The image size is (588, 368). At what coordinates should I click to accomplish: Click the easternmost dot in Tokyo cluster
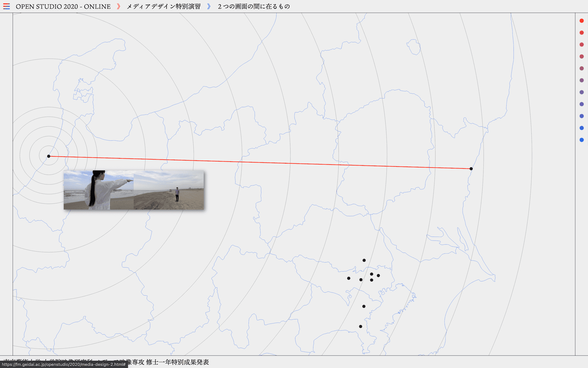(378, 276)
